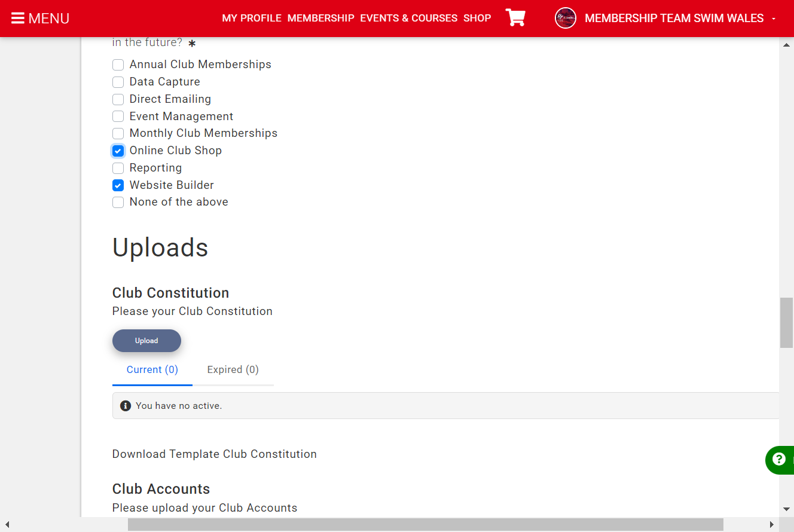Click 'Please upload your Club Accounts' text

205,508
